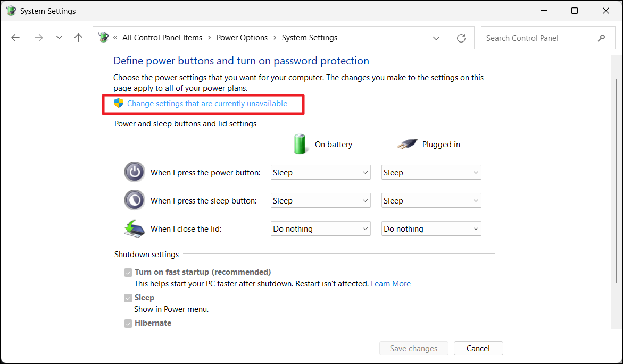Viewport: 623px width, 364px height.
Task: Click the Forward navigation arrow
Action: pos(38,38)
